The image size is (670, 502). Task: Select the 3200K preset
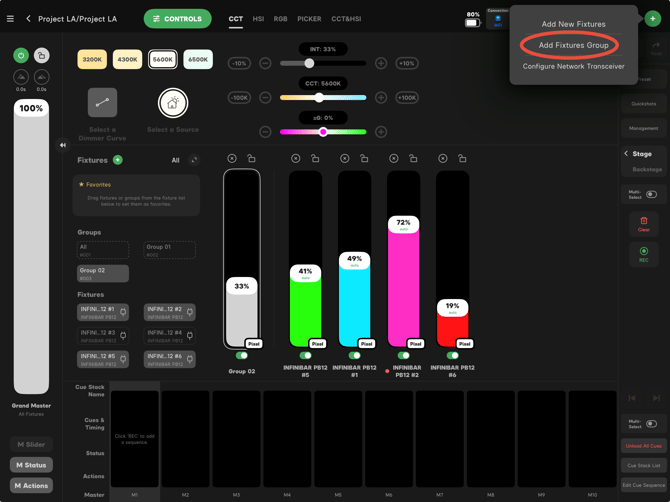pyautogui.click(x=92, y=59)
